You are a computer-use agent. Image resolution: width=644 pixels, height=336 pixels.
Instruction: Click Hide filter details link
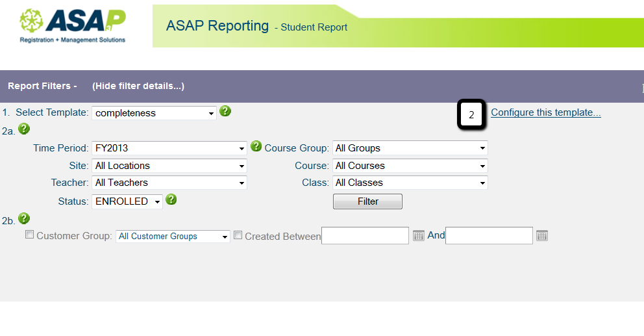138,86
